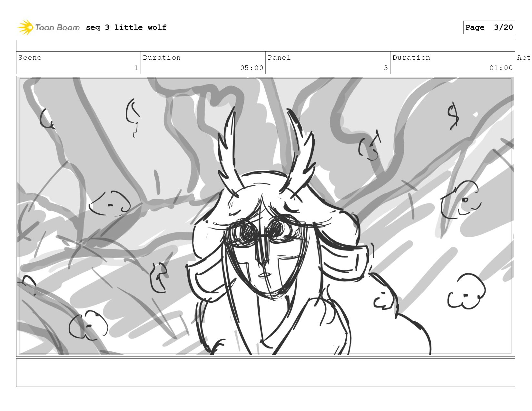This screenshot has height=411, width=532.
Task: Click the empty caption box below the panel
Action: (x=265, y=373)
